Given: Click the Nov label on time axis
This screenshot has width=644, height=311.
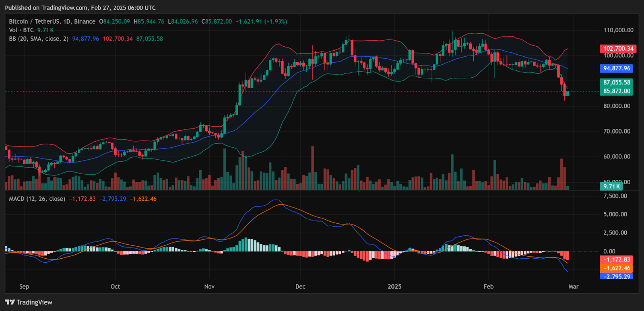Looking at the screenshot, I should (x=209, y=287).
